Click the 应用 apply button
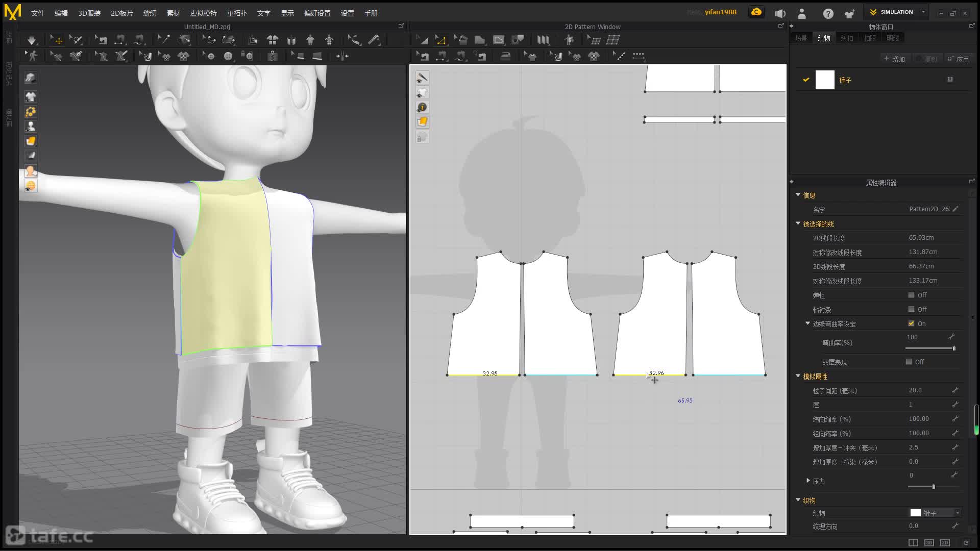The width and height of the screenshot is (980, 551). click(x=959, y=59)
